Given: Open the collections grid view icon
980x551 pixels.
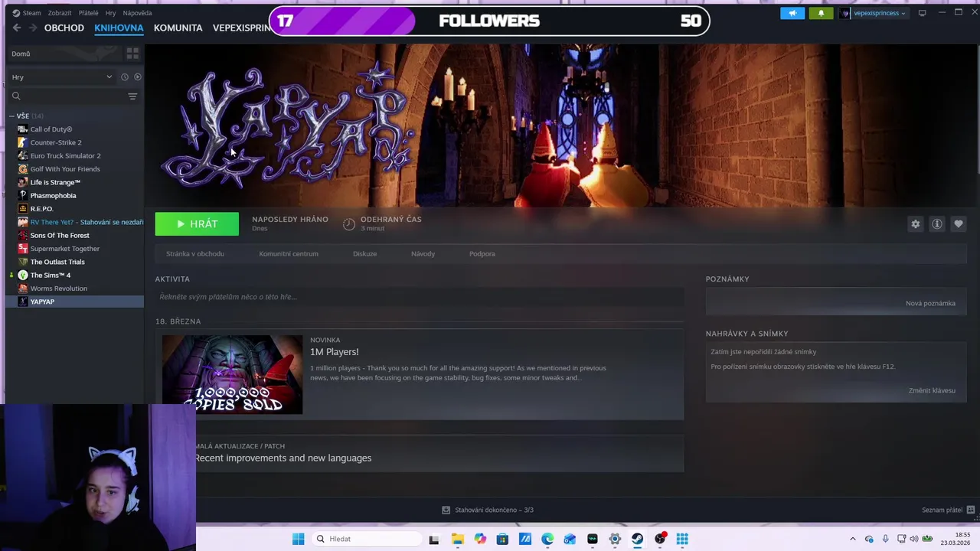Looking at the screenshot, I should click(132, 54).
